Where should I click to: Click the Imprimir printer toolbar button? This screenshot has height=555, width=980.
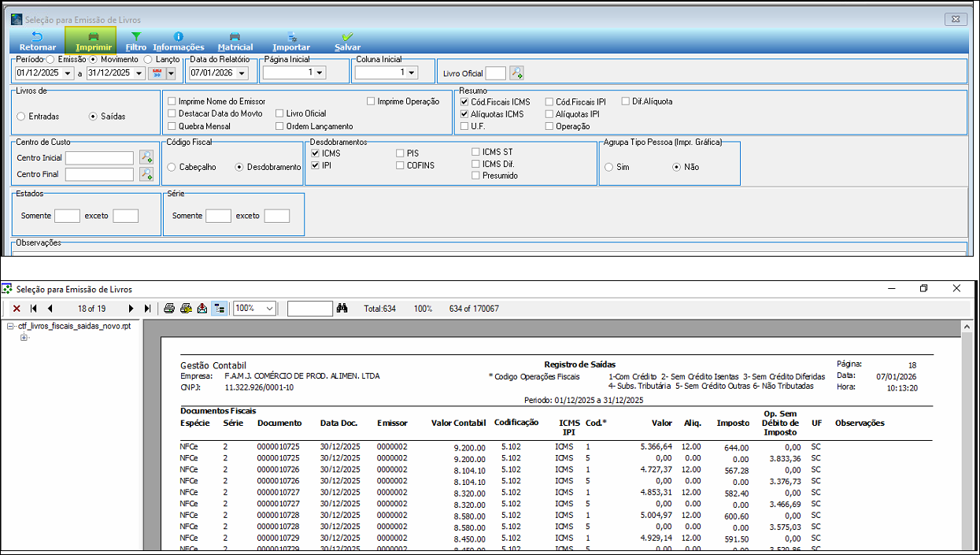tap(93, 41)
